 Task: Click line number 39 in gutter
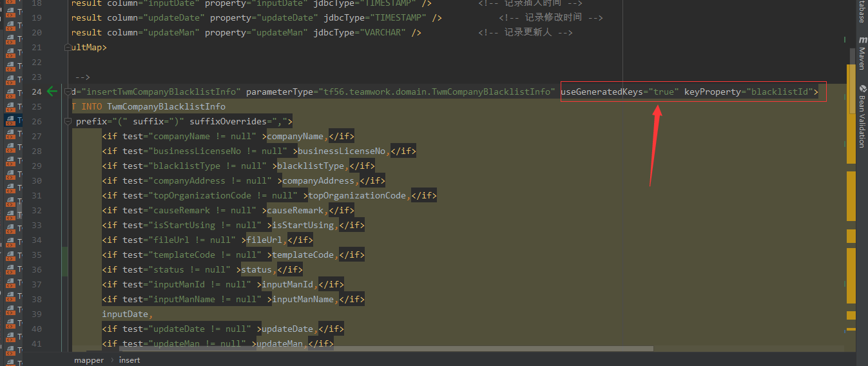(x=36, y=314)
